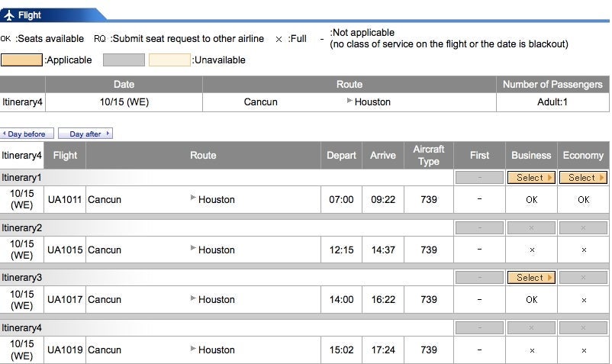Screen dimensions: 612x364
Task: Select Business class for Itinerary1
Action: pyautogui.click(x=531, y=178)
